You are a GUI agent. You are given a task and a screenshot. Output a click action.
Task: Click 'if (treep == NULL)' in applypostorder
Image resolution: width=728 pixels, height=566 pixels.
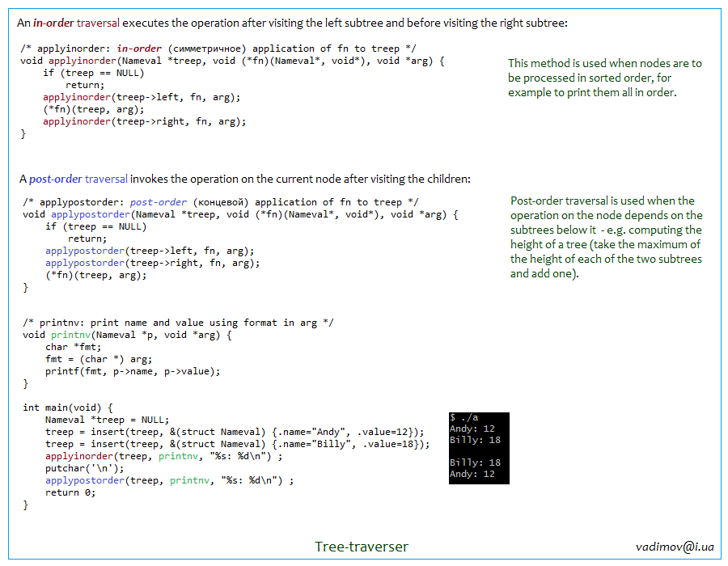(x=95, y=226)
